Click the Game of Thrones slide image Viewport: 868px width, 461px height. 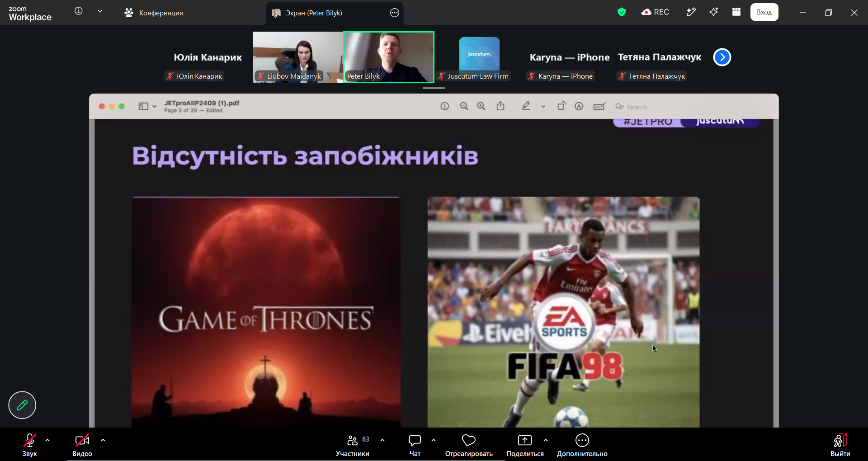(x=266, y=312)
